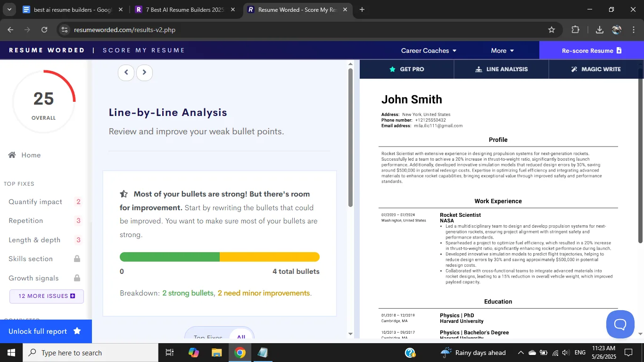Bookmark this page with the star icon
This screenshot has height=362, width=644.
[552, 30]
